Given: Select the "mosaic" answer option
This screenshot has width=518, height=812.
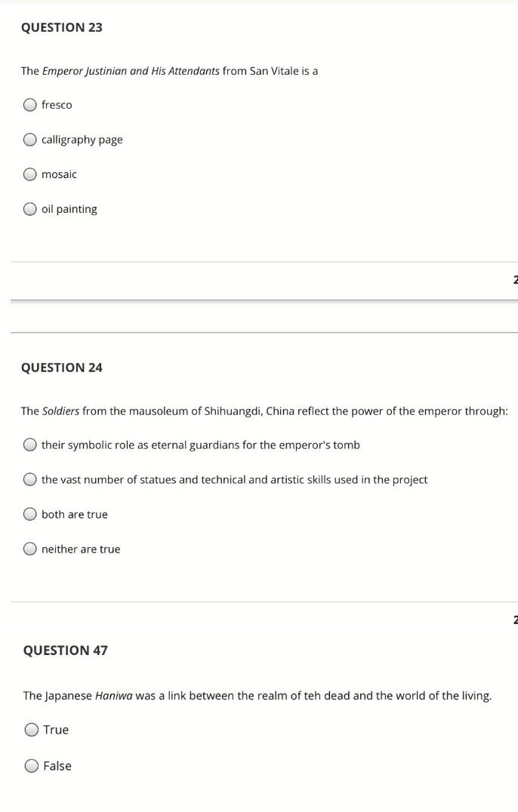Looking at the screenshot, I should point(30,174).
